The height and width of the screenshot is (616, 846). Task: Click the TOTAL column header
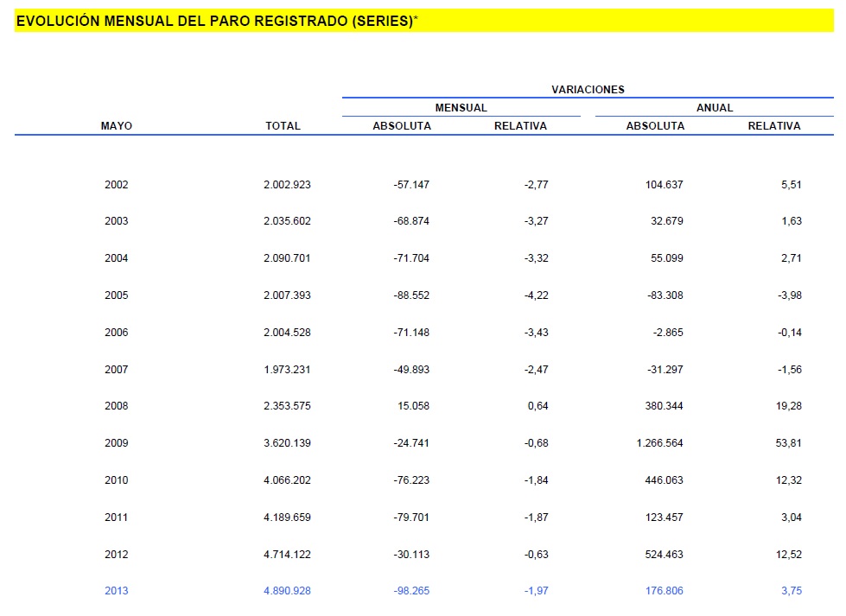click(283, 126)
